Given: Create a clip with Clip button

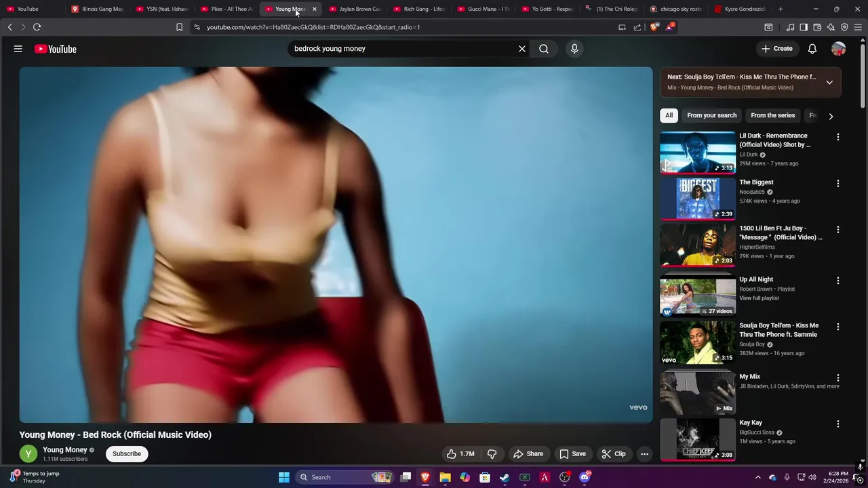Looking at the screenshot, I should pyautogui.click(x=614, y=454).
